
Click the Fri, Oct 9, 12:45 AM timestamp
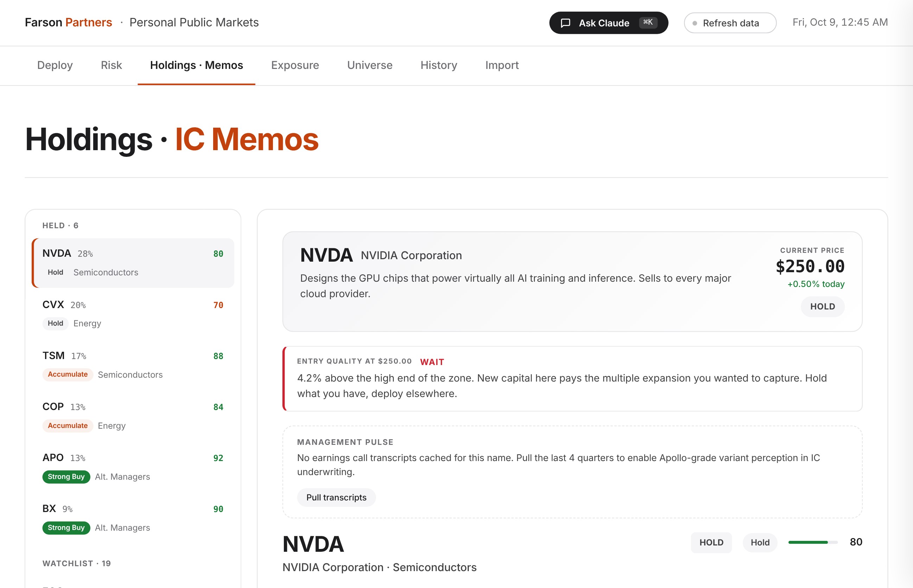pos(840,22)
